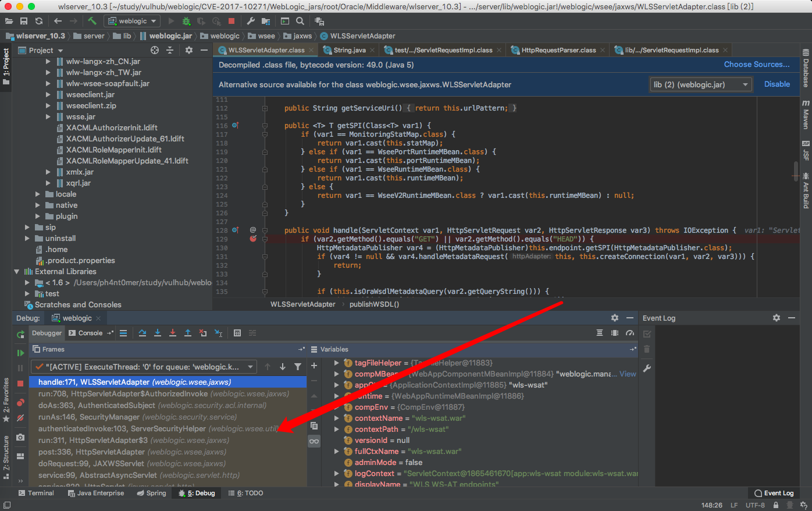Click the filter funnel icon in Frames
The width and height of the screenshot is (812, 511).
click(x=298, y=367)
